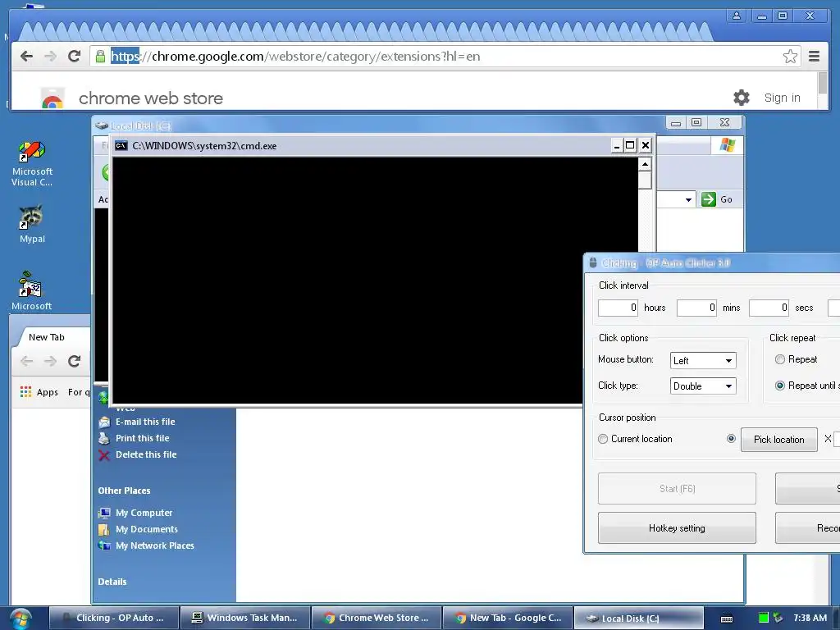Image resolution: width=840 pixels, height=630 pixels.
Task: Click the secs input field
Action: click(769, 308)
